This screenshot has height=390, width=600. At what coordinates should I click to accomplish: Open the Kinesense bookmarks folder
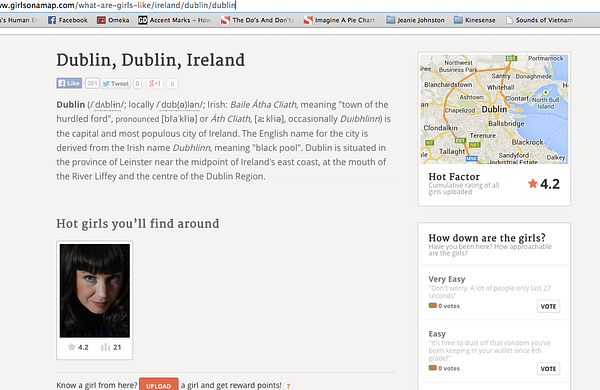[x=474, y=20]
